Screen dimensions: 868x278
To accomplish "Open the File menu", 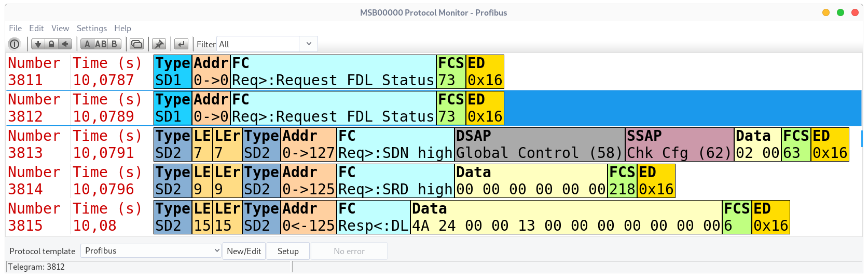I will pos(16,28).
